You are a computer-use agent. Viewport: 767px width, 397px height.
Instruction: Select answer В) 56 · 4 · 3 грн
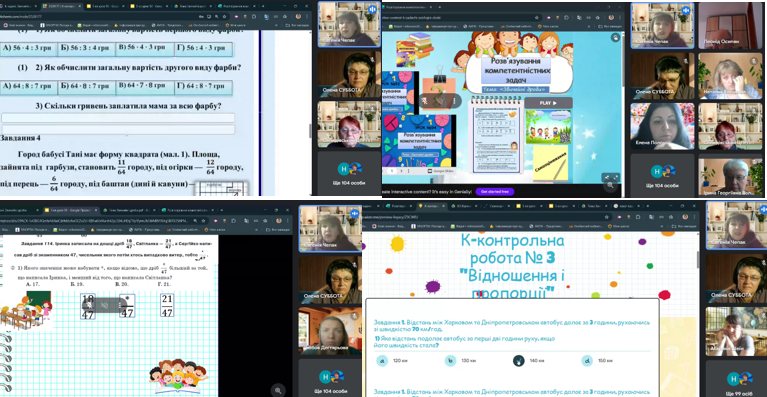click(145, 48)
